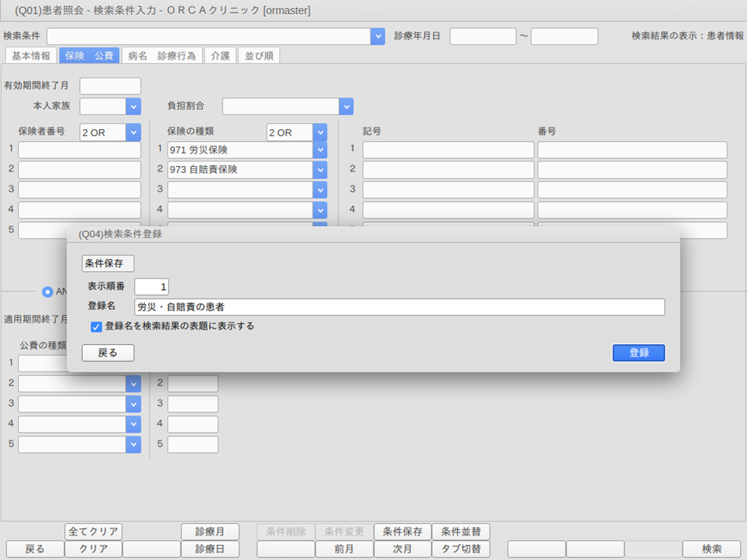Click the 登録 button in the dialog

638,352
